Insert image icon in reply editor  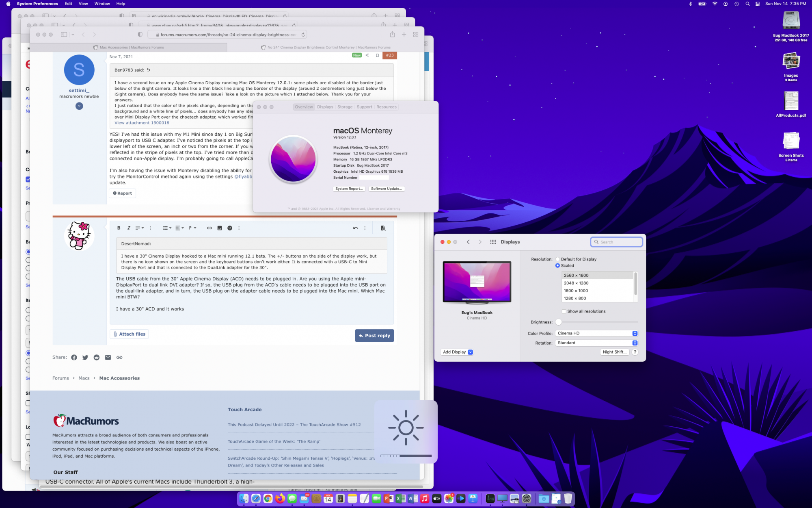click(x=220, y=228)
